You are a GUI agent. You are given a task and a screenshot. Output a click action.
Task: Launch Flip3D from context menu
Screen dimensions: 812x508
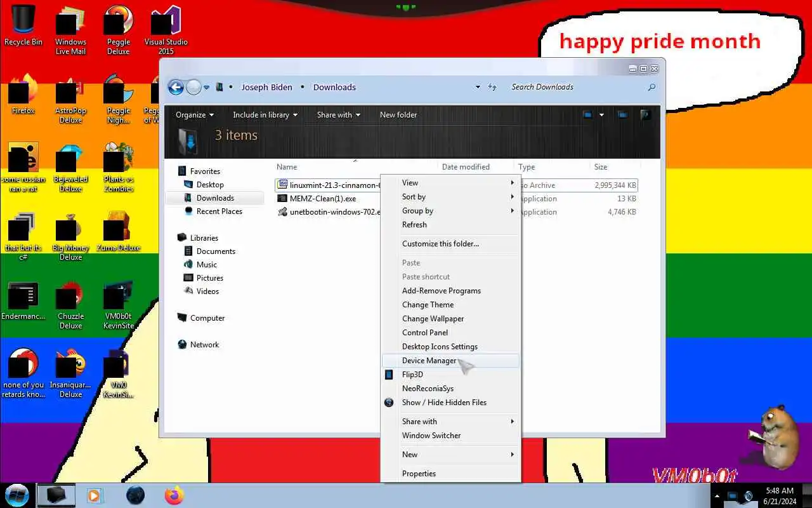[451, 375]
